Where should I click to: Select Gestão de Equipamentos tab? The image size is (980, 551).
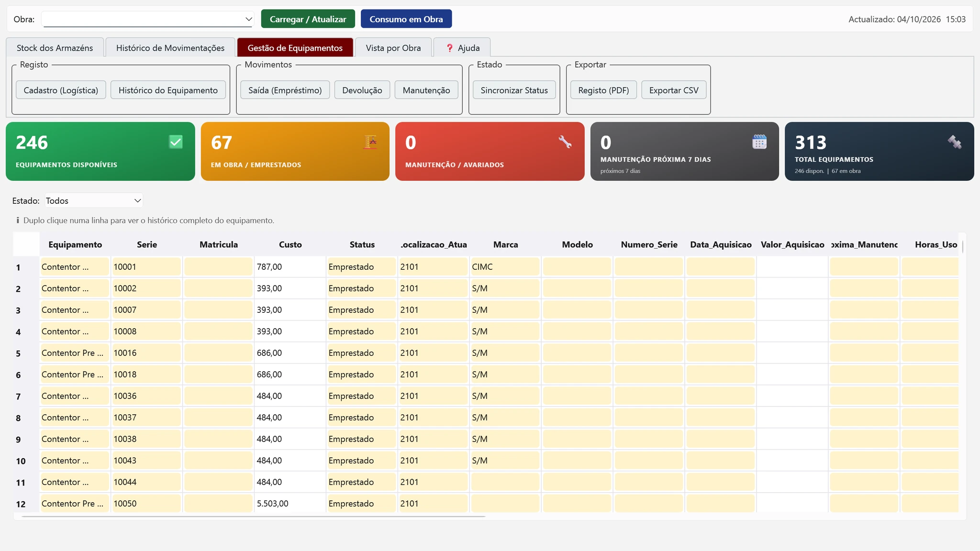295,48
